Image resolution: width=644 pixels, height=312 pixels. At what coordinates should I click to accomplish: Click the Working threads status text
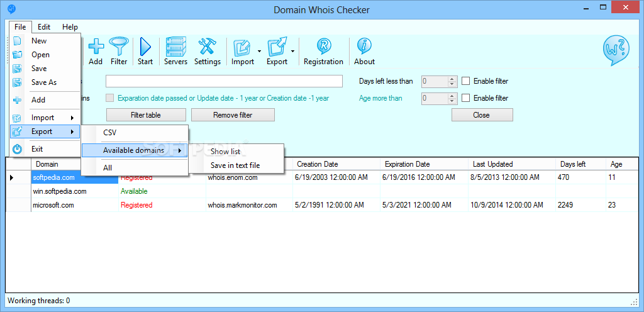(x=38, y=301)
